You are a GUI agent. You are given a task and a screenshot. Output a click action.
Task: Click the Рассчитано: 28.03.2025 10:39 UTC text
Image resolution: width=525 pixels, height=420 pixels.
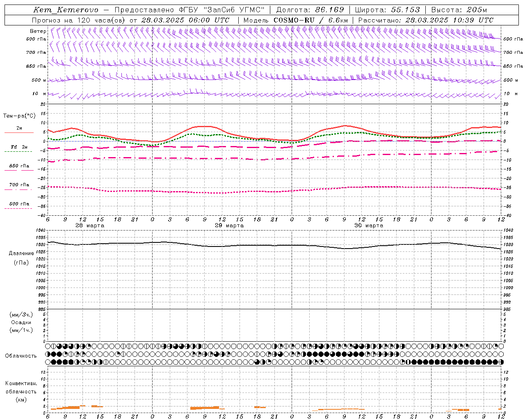point(426,20)
